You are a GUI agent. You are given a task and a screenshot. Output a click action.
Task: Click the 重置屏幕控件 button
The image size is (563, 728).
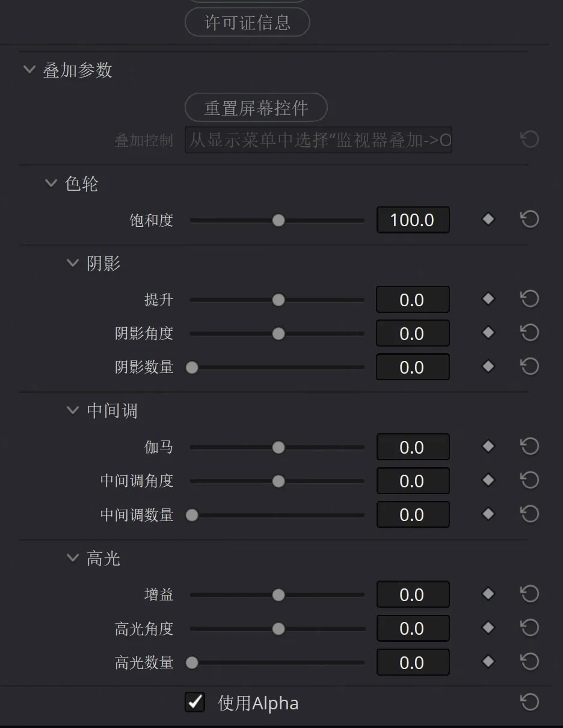point(256,108)
